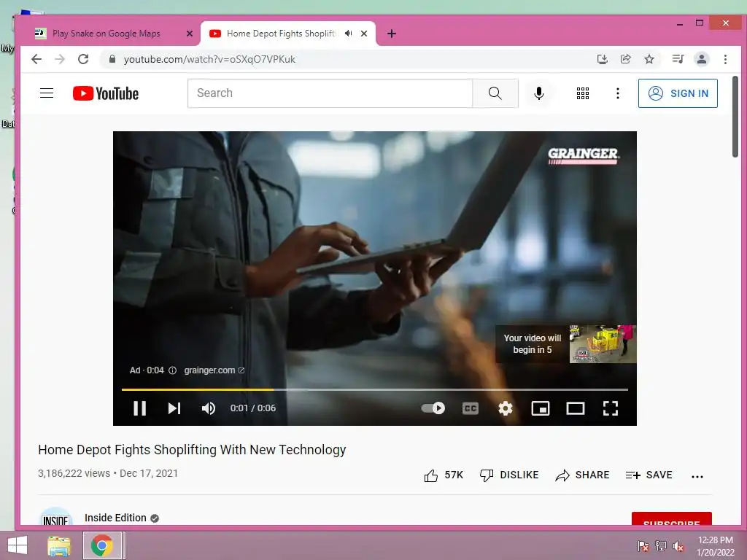Open a new Chrome tab
Viewport: 747px width, 560px height.
392,34
